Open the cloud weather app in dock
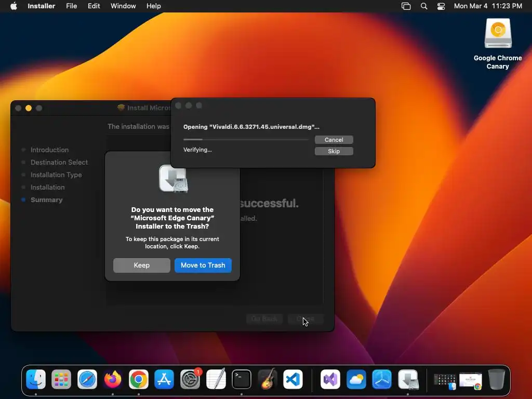 (356, 379)
